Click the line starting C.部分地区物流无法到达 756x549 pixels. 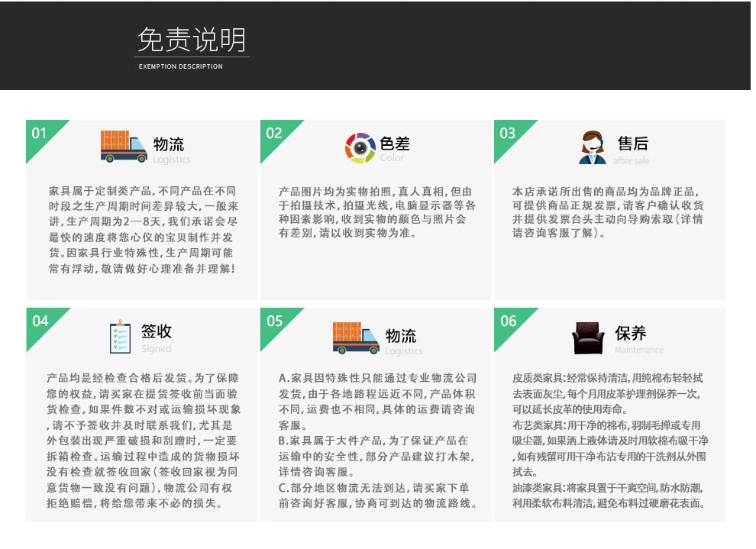[x=373, y=488]
